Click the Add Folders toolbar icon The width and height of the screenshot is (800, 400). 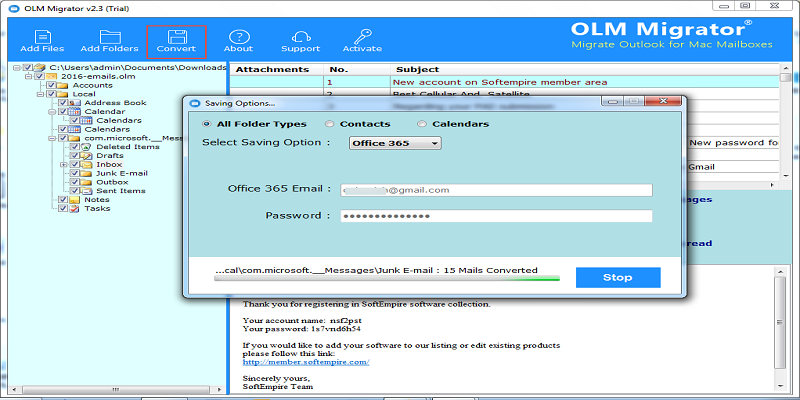[x=110, y=37]
